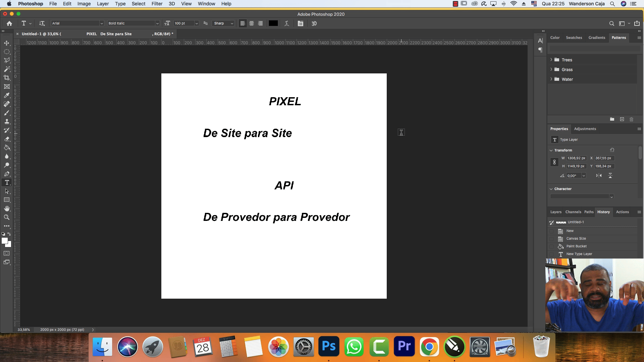Toggle history brush source for Canvas Size
The image size is (644, 362).
tap(551, 239)
